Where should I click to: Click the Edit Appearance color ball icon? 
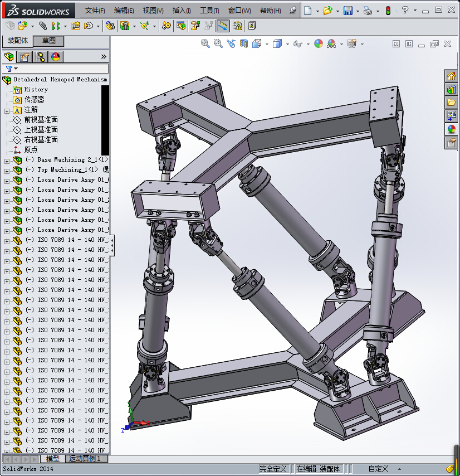click(x=319, y=43)
